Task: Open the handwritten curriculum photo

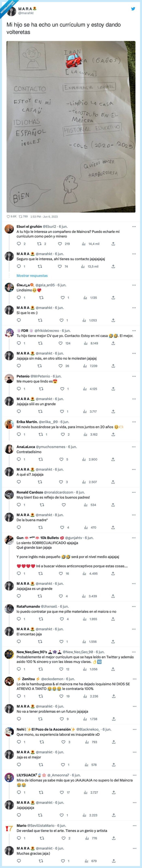Action: coord(71,127)
